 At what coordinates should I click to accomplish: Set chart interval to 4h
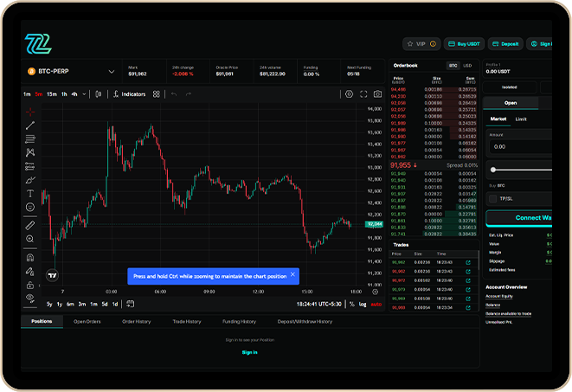coord(74,94)
